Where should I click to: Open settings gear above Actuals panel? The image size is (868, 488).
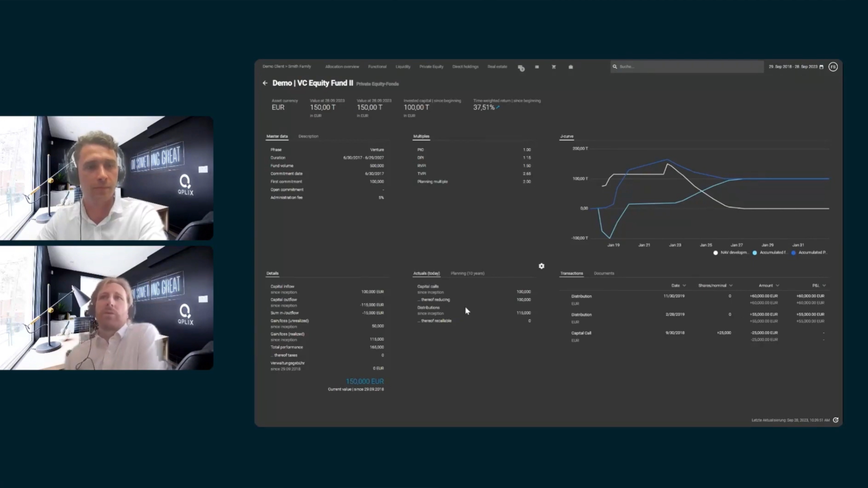[x=542, y=266]
